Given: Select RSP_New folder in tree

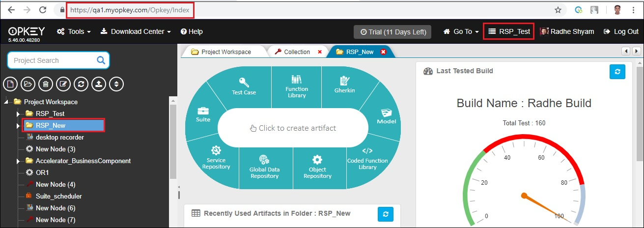Looking at the screenshot, I should pyautogui.click(x=64, y=125).
